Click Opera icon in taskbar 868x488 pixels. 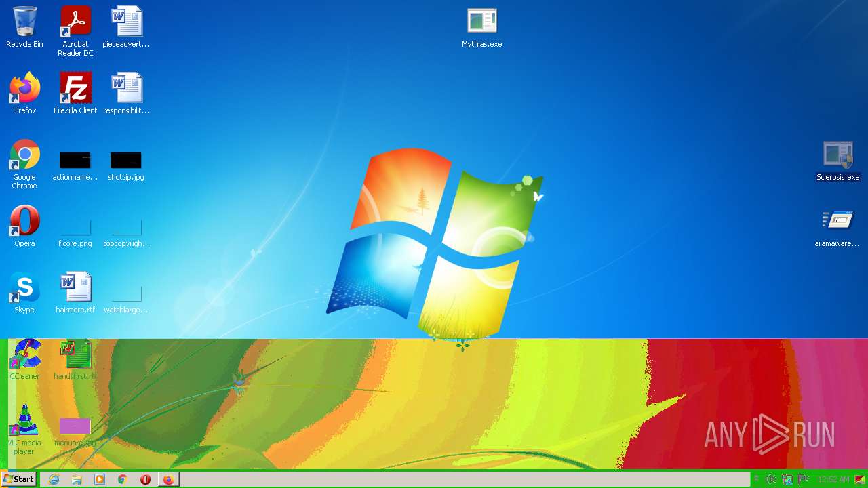[145, 479]
